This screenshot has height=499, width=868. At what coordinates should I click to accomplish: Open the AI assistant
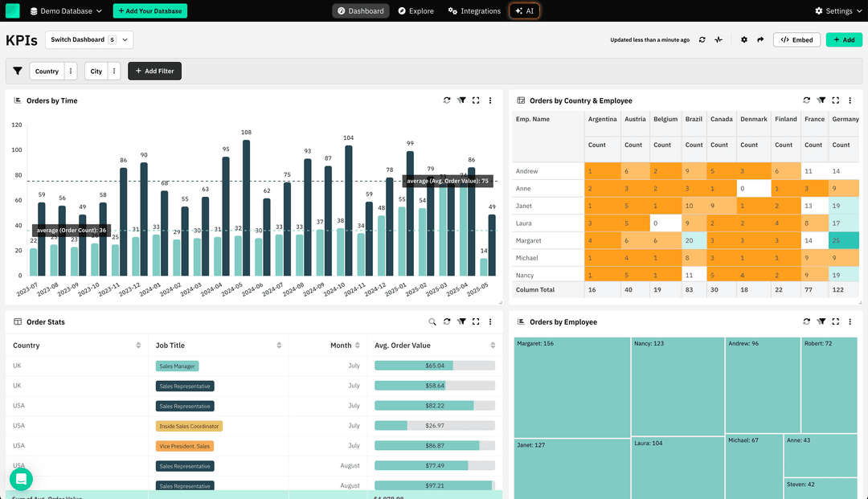pos(524,11)
